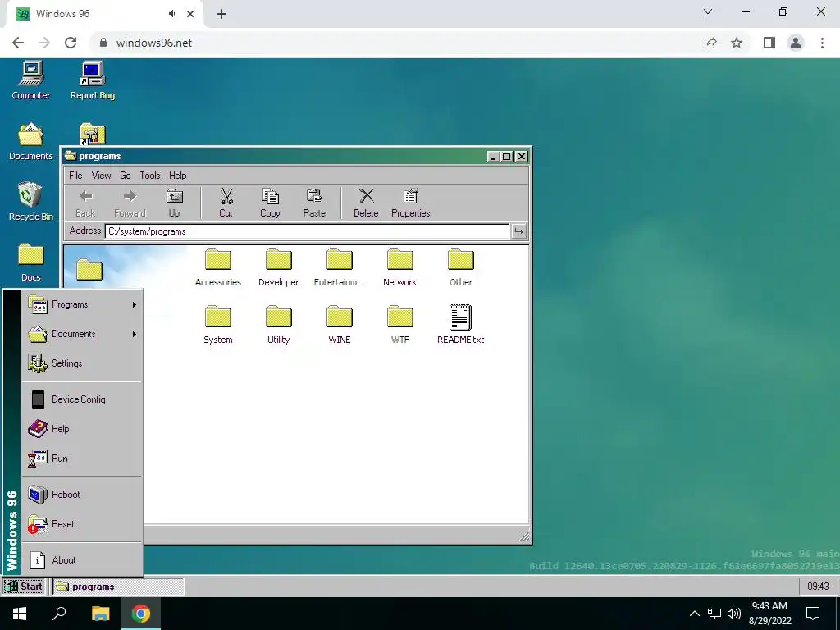The image size is (840, 630).
Task: Click the share page icon
Action: coord(710,43)
